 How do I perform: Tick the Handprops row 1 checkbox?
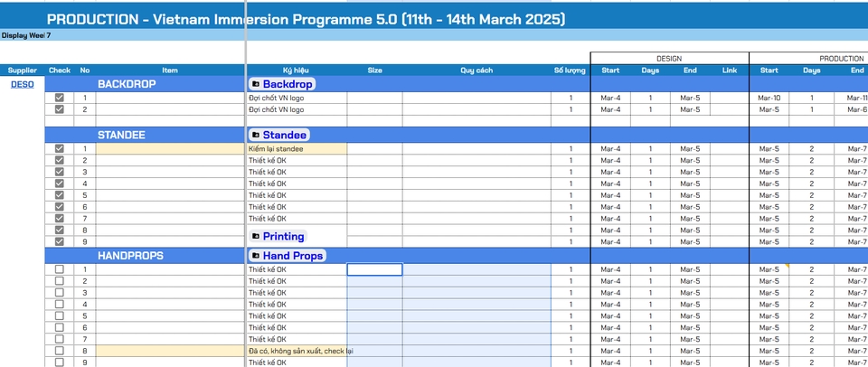click(60, 269)
